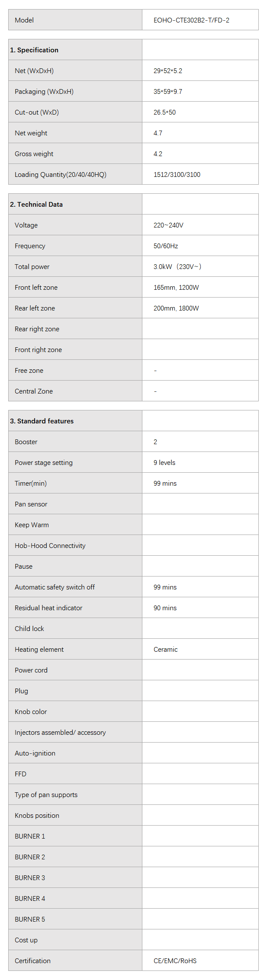Click the Frequency value 50/60Hz
Viewport: 267px width, 980px height.
click(x=166, y=246)
